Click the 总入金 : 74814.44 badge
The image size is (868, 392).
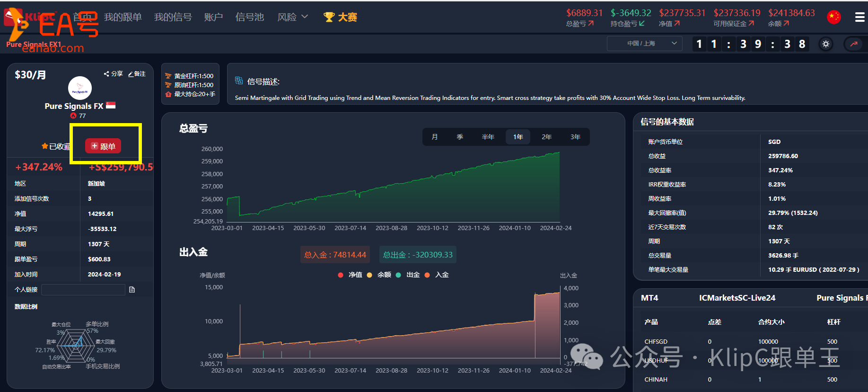point(335,255)
